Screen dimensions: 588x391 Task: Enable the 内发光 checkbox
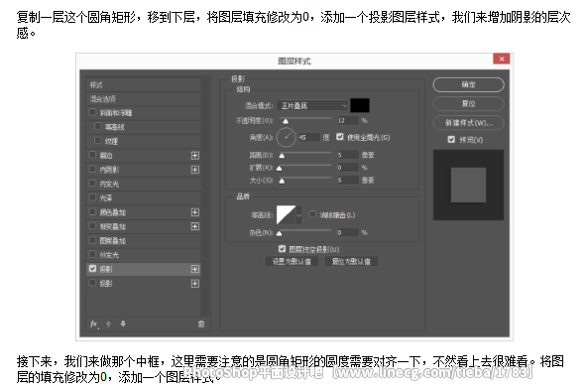92,184
